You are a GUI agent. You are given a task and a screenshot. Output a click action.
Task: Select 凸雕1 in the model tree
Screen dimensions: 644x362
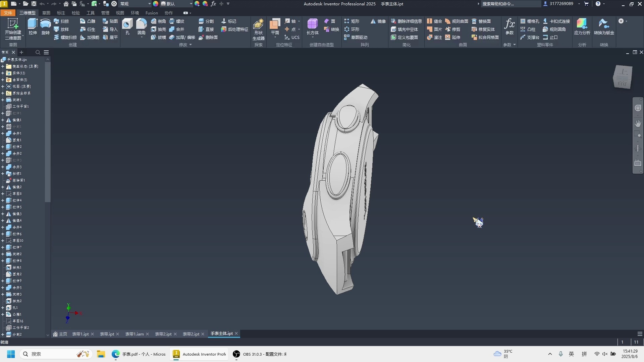[14, 314]
